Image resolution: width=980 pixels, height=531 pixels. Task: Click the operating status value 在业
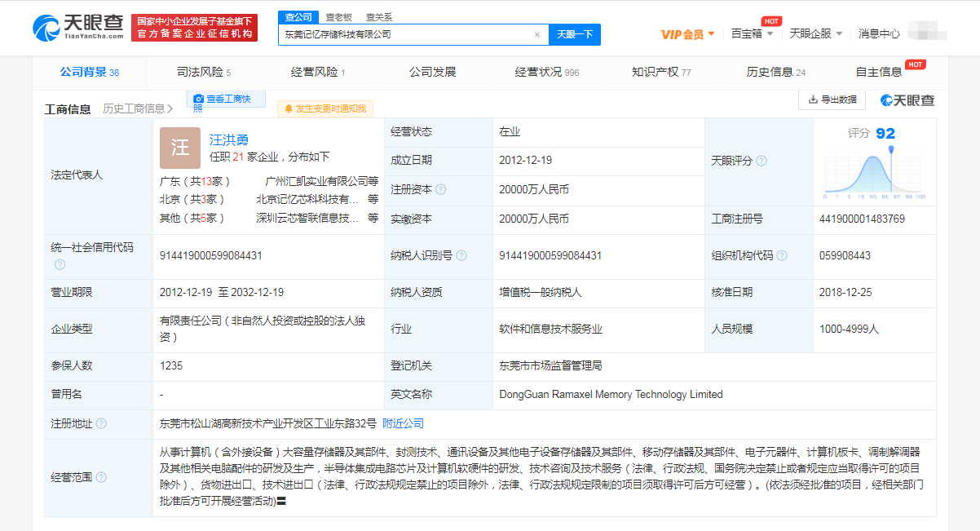coord(510,131)
